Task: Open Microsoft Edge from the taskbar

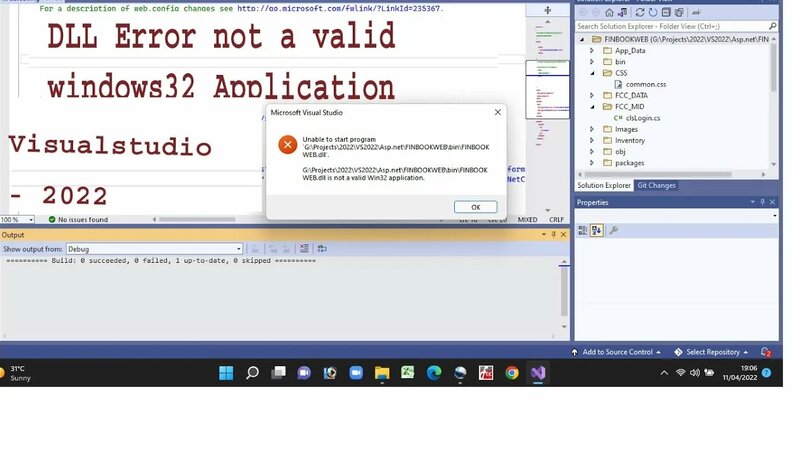Action: (434, 373)
